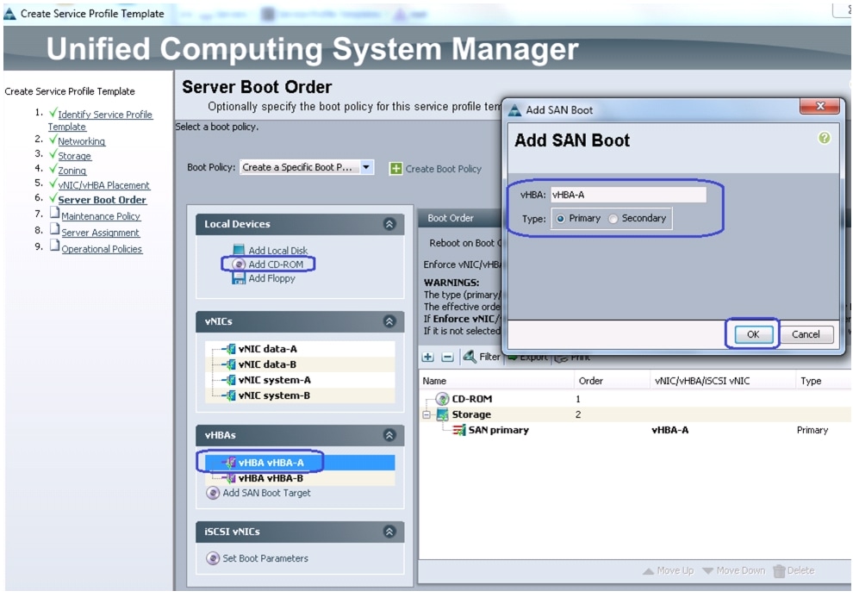Go to the Networking step
This screenshot has width=853, height=616.
82,141
